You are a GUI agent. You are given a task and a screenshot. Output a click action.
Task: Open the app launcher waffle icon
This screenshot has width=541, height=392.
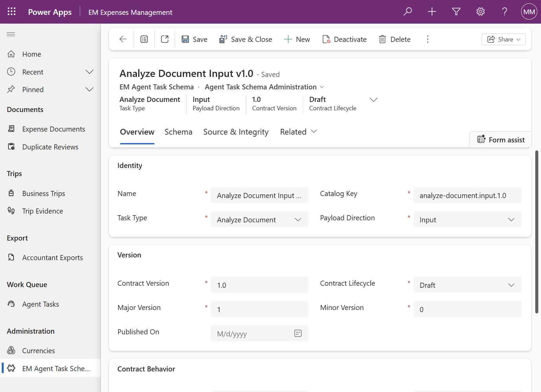(x=11, y=12)
